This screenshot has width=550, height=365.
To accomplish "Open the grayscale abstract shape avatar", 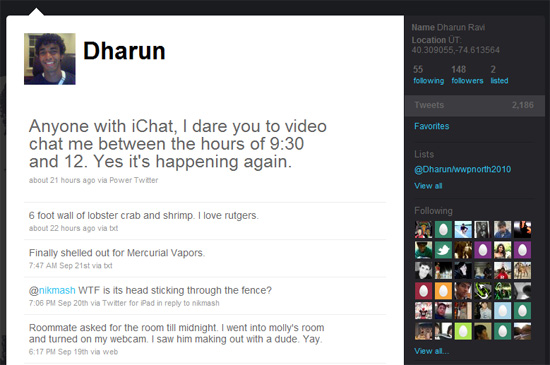I will coord(523,291).
